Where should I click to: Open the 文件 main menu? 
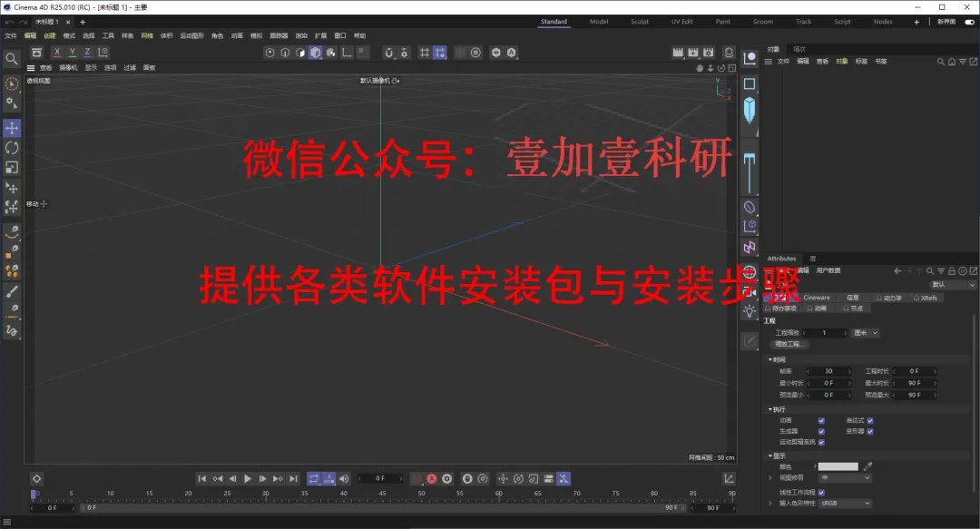[11, 35]
